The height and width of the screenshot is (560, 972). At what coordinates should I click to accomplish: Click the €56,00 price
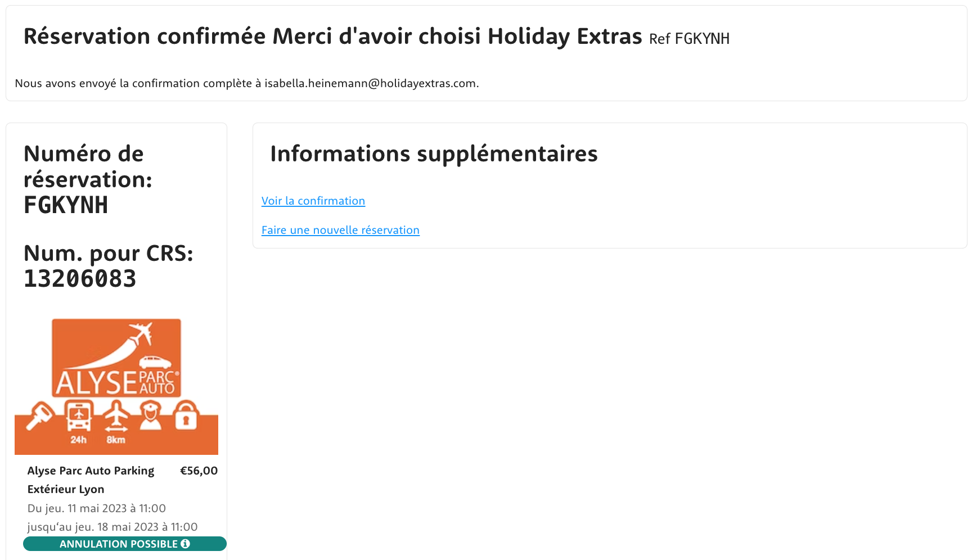[199, 471]
